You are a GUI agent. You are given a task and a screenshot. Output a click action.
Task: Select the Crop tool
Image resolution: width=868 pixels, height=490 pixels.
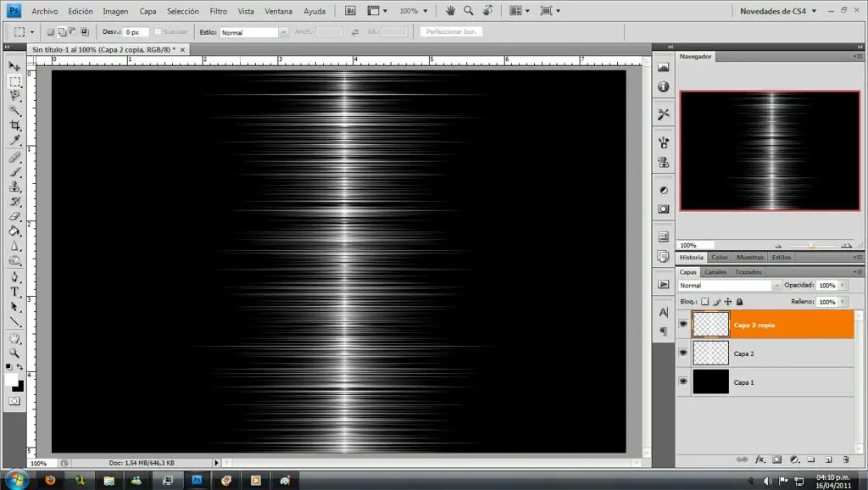[14, 125]
